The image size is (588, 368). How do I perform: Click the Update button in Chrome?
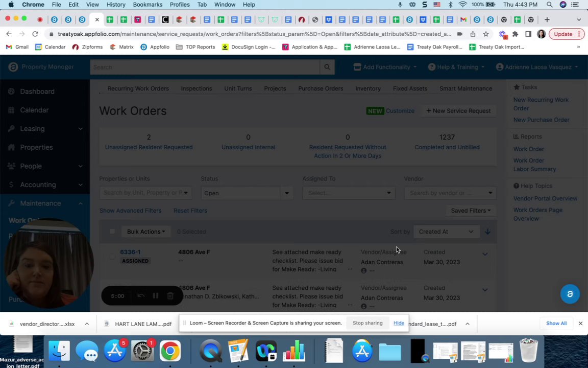[x=566, y=34]
